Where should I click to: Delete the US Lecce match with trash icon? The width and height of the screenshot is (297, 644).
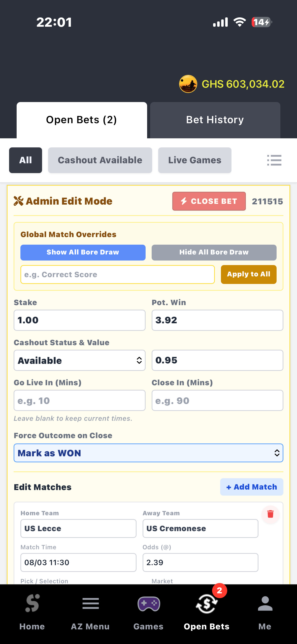[x=270, y=514]
